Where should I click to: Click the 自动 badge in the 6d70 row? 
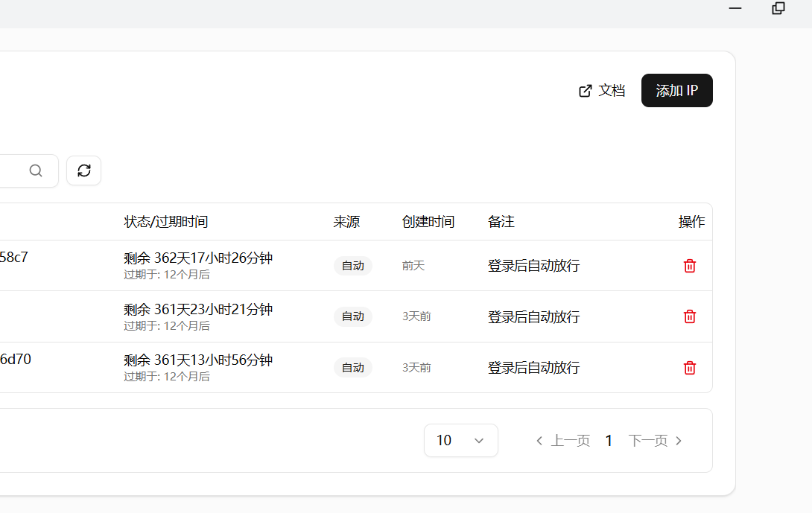tap(352, 368)
